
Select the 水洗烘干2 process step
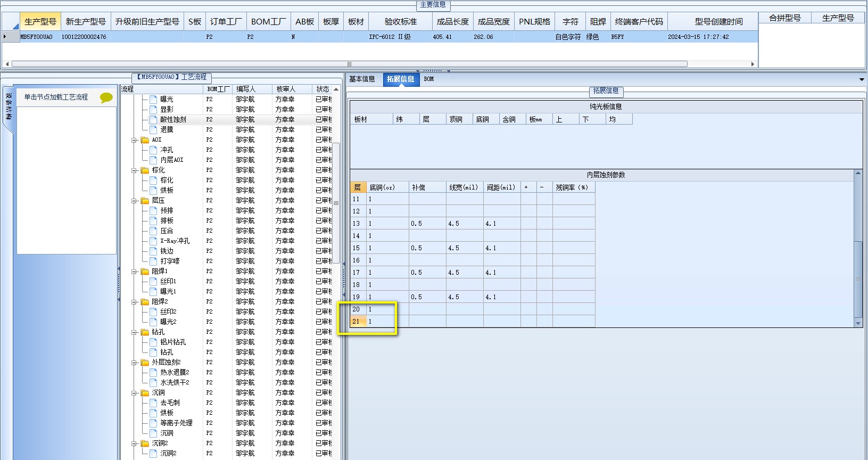(x=175, y=382)
